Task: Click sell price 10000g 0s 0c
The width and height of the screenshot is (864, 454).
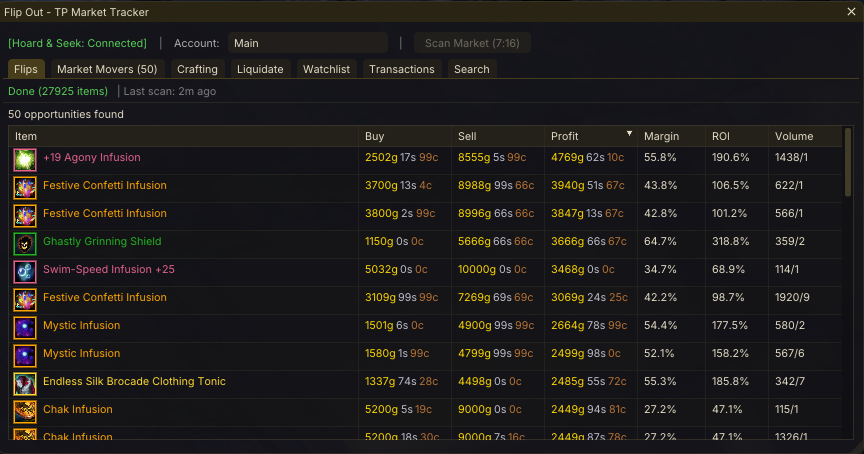Action: [x=492, y=269]
